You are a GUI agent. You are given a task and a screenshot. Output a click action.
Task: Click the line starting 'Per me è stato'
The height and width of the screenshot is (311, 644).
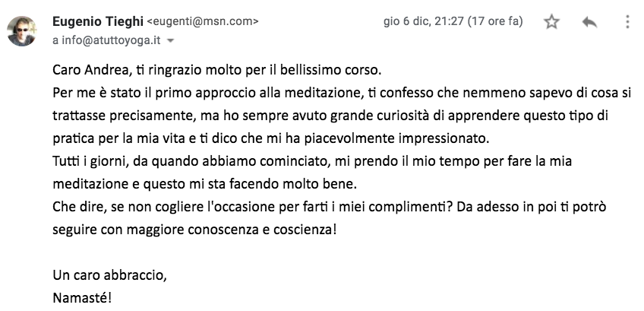[x=342, y=94]
